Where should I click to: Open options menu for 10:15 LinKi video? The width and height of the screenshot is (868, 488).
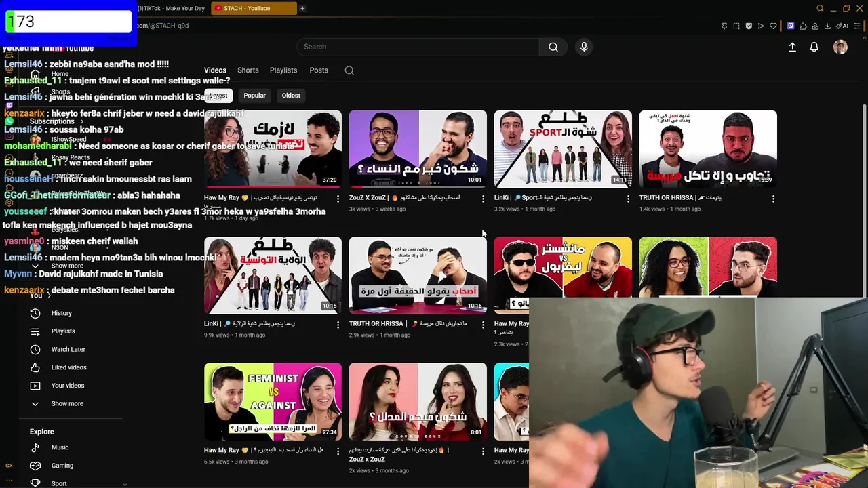click(x=338, y=325)
